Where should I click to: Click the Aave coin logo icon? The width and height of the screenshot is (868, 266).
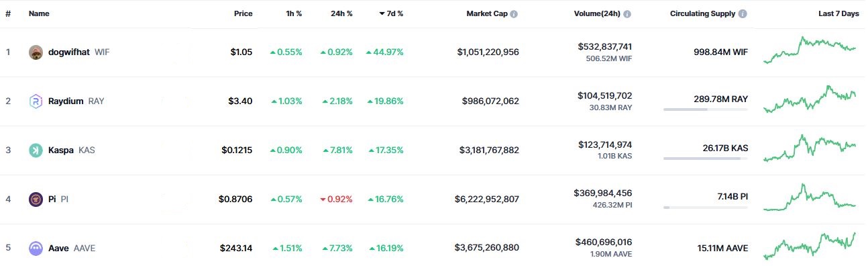click(36, 249)
